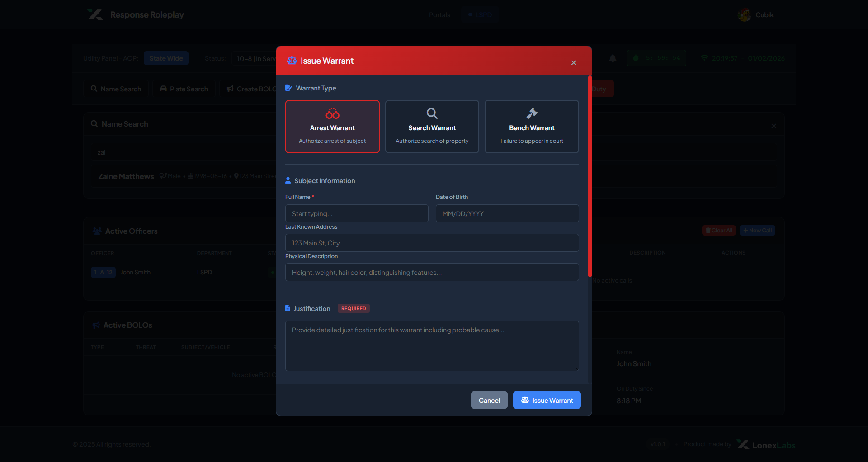This screenshot has width=868, height=462.
Task: Click the scales icon in warrant header
Action: pyautogui.click(x=292, y=61)
